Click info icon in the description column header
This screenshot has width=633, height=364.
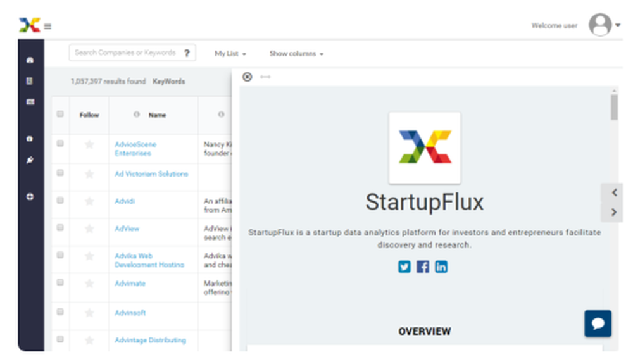pos(221,115)
